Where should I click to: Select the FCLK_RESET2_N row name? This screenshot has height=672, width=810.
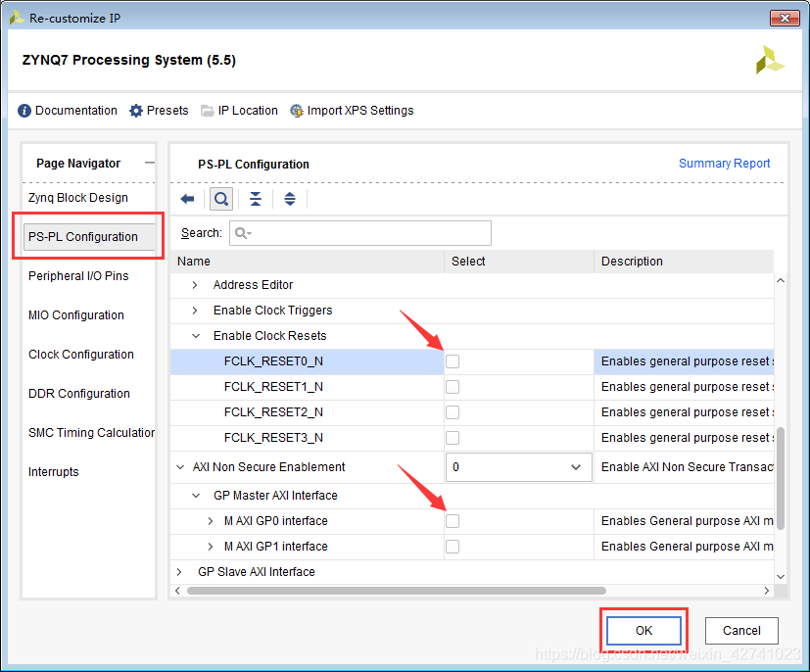tap(274, 412)
